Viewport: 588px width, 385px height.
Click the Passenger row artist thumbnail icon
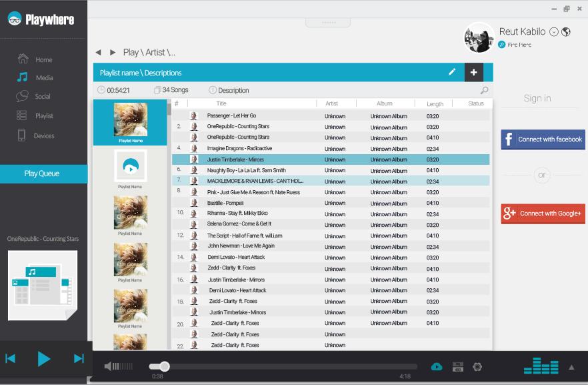(193, 115)
